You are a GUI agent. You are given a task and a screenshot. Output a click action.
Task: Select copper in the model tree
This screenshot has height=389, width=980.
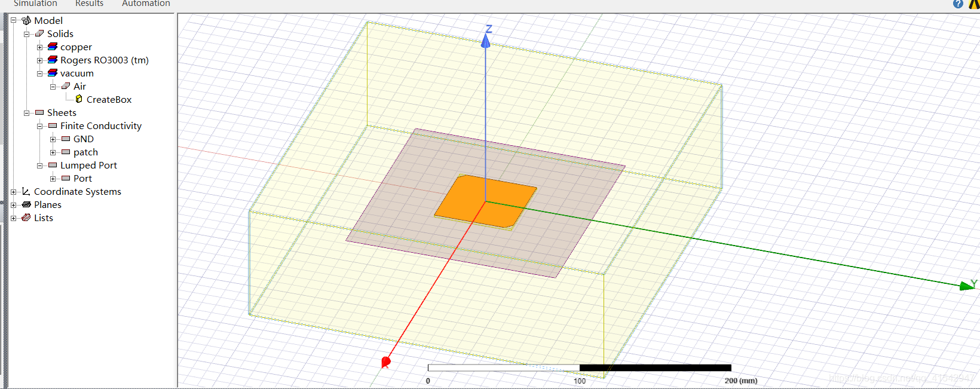click(x=76, y=47)
